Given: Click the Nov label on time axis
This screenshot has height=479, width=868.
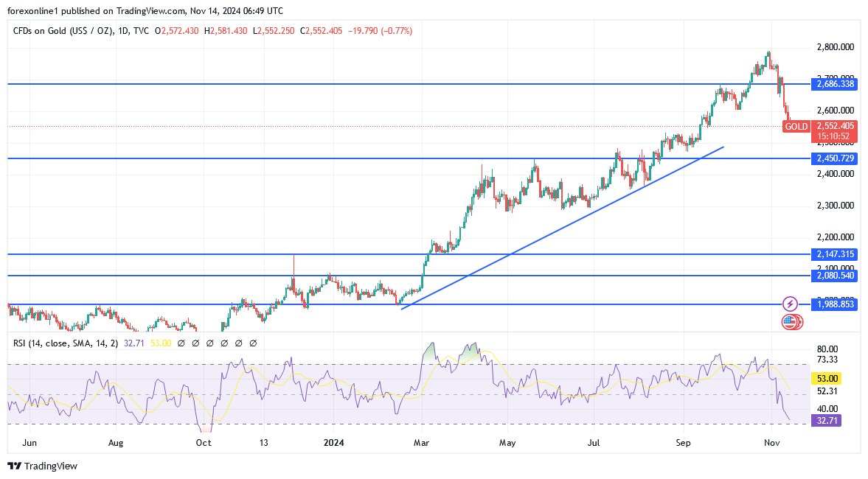Looking at the screenshot, I should 771,443.
